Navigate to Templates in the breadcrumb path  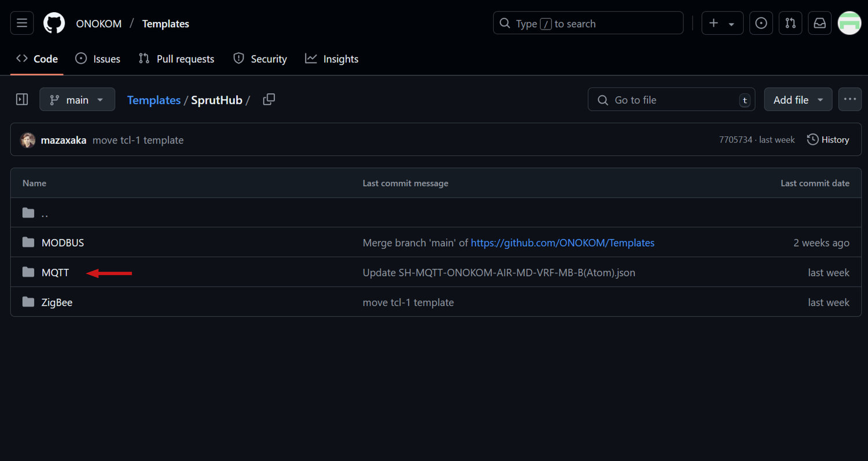coord(154,100)
